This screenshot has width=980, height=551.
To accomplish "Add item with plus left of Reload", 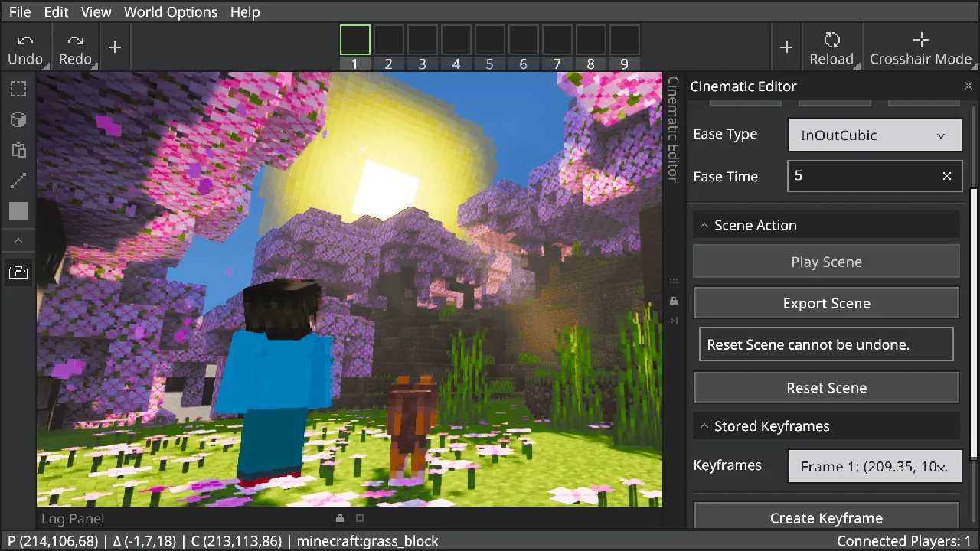I will 786,47.
